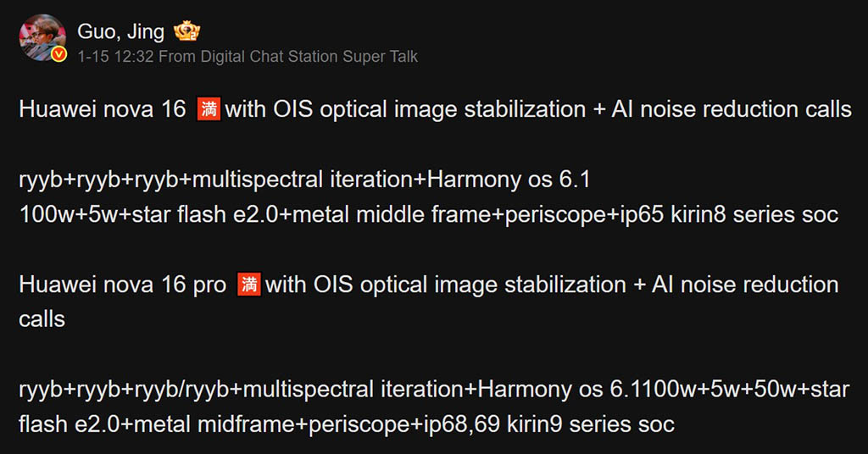Image resolution: width=868 pixels, height=454 pixels.
Task: Click the word From in the post header
Action: pos(175,57)
